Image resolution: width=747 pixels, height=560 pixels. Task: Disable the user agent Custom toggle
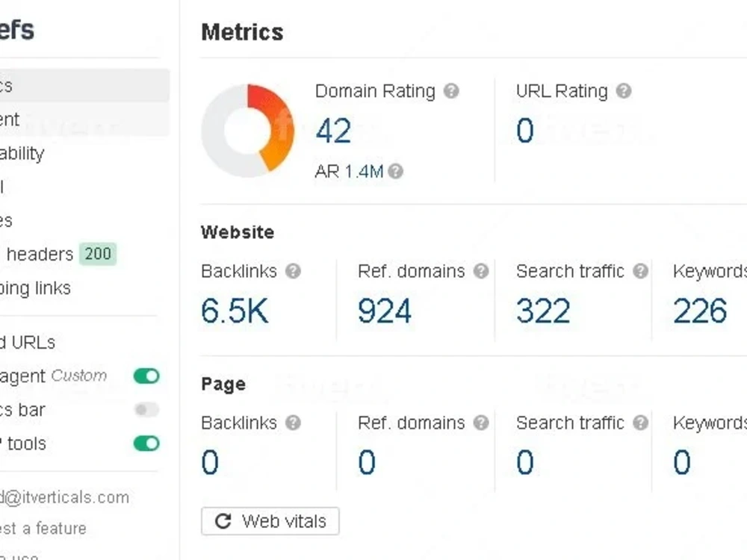point(146,376)
